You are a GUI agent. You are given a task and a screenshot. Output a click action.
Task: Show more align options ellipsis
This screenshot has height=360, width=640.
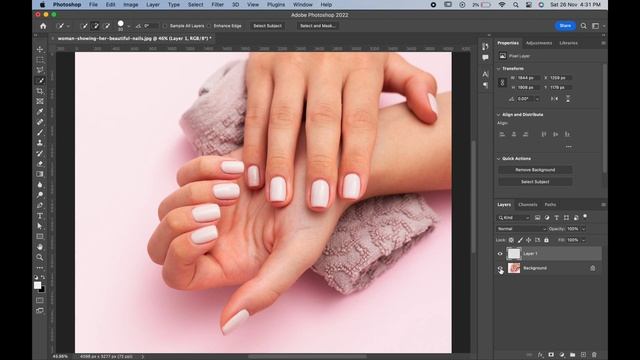[569, 147]
